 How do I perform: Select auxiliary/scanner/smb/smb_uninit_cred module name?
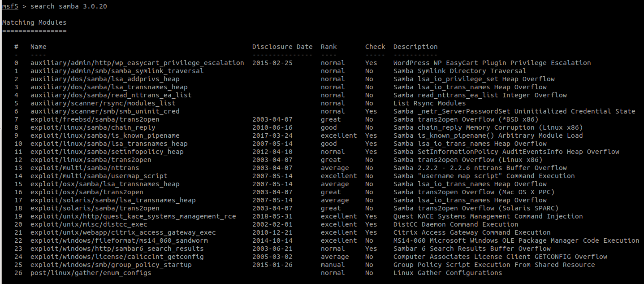[x=105, y=111]
